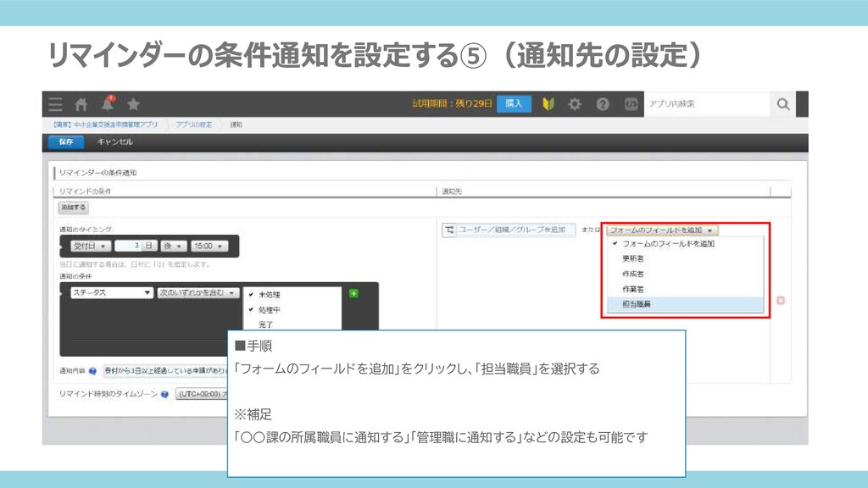The image size is (868, 488).
Task: Open the (UTC+09:00) timezone dropdown
Action: pyautogui.click(x=202, y=395)
